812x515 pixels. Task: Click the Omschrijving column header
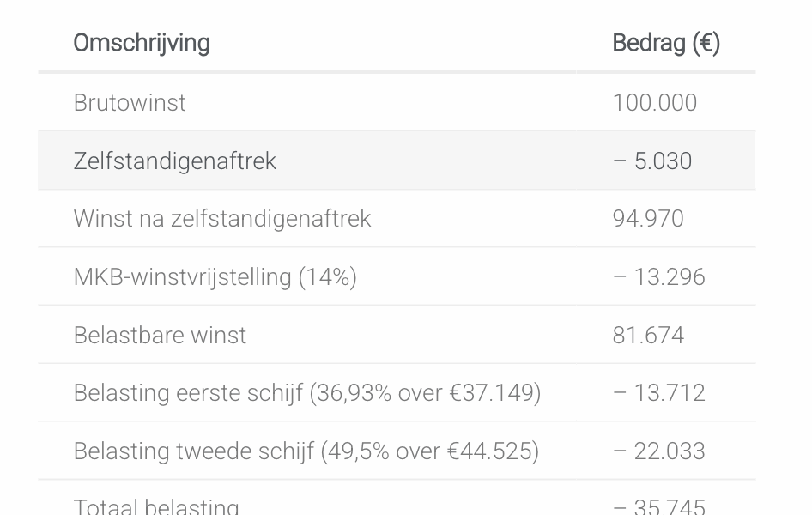pos(142,43)
